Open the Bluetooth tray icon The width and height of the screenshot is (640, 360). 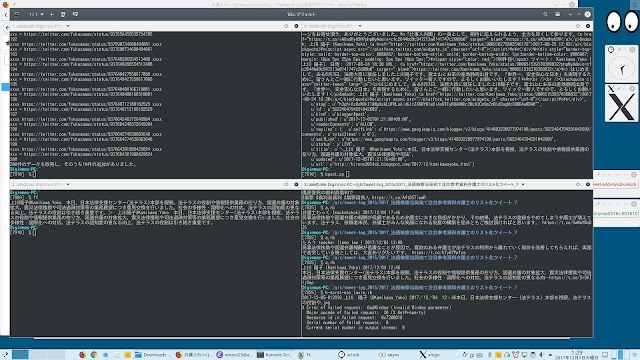489,355
